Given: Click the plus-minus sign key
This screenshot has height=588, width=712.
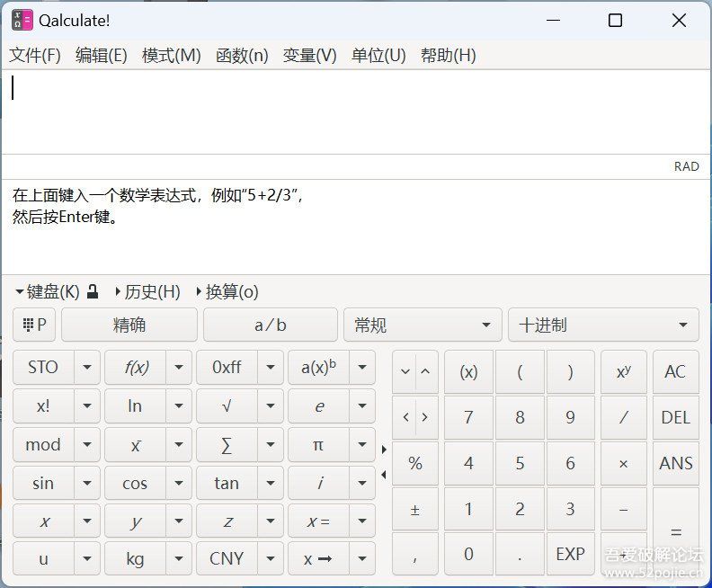Looking at the screenshot, I should (415, 509).
